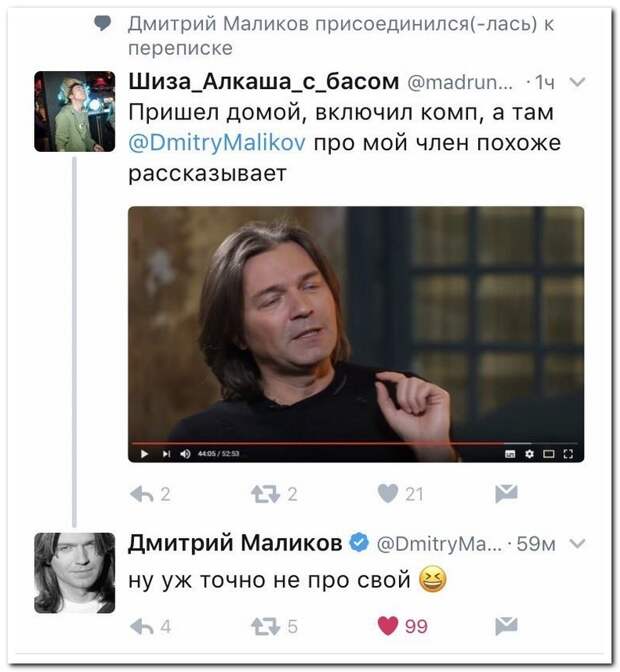The height and width of the screenshot is (672, 620).
Task: Share Маликов's reply via message icon
Action: (506, 627)
